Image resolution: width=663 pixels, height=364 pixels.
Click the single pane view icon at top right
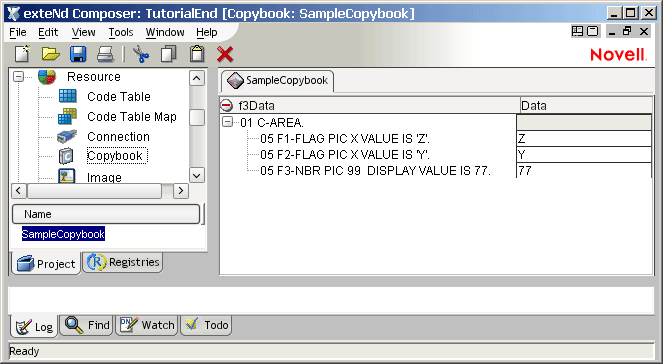click(x=593, y=31)
